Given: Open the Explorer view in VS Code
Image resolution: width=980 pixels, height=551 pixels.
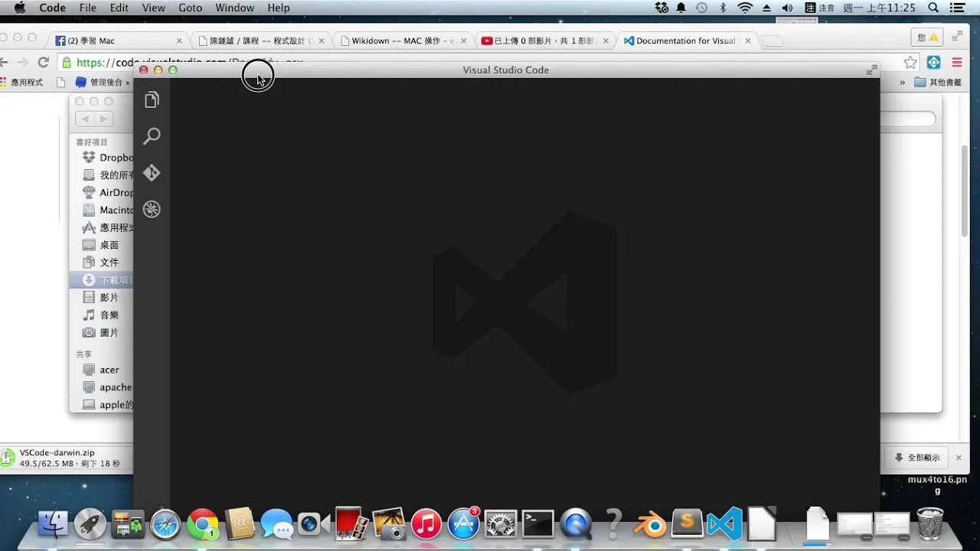Looking at the screenshot, I should [x=152, y=99].
